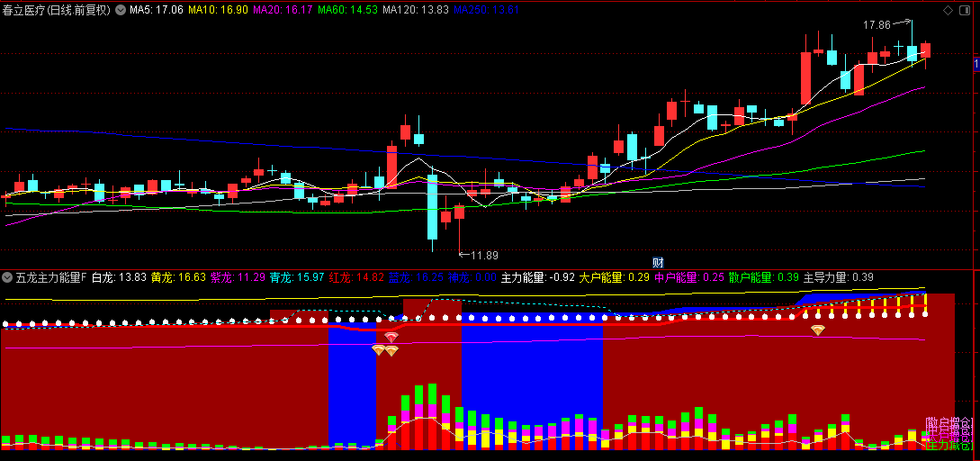Open the dropdown arrow beside 春立医疗 title
This screenshot has width=980, height=461.
pos(120,10)
